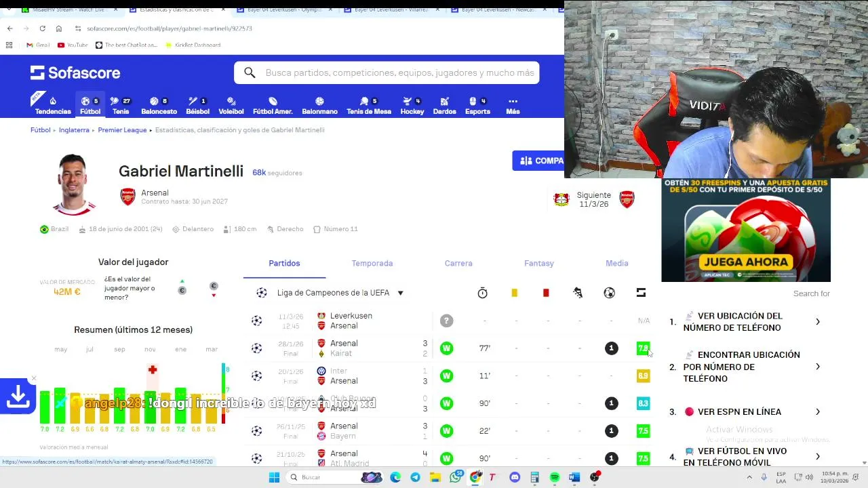This screenshot has height=488, width=868.
Task: Reload the browser page
Action: coord(42,28)
